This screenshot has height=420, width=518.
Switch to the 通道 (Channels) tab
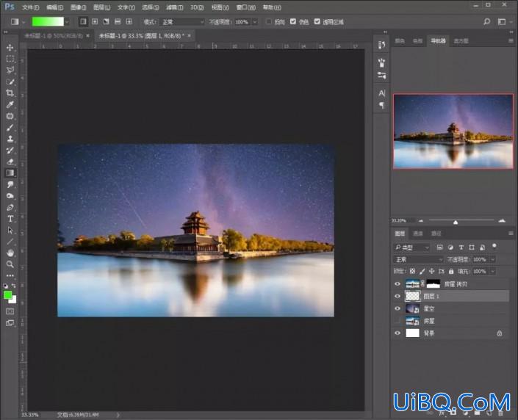(x=418, y=233)
